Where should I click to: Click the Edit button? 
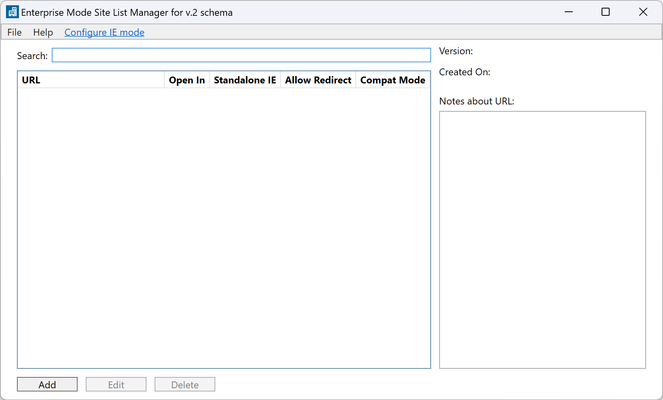pyautogui.click(x=116, y=384)
